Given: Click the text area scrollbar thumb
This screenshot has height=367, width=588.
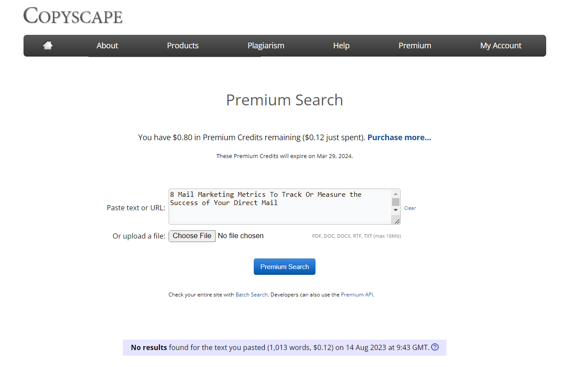Looking at the screenshot, I should coord(396,202).
